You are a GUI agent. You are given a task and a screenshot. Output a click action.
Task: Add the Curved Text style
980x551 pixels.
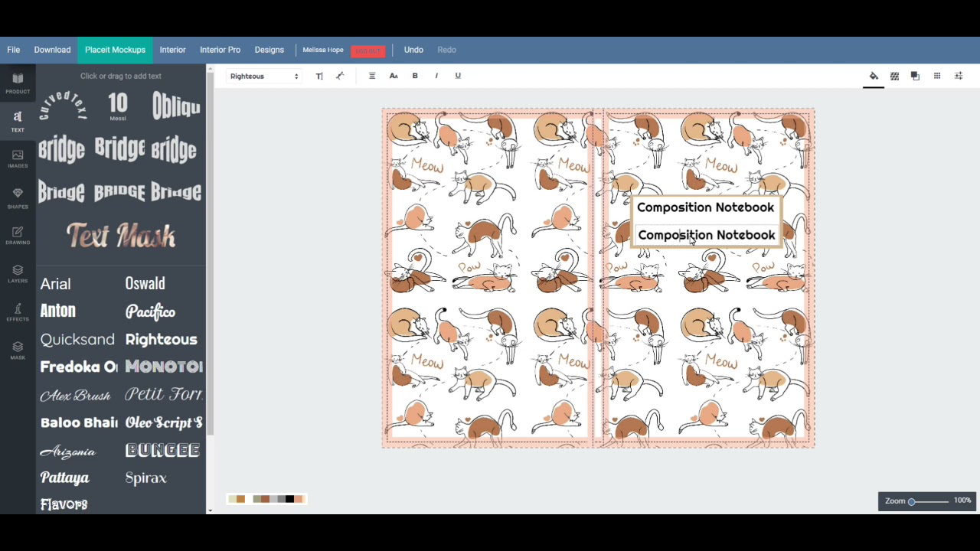(63, 106)
